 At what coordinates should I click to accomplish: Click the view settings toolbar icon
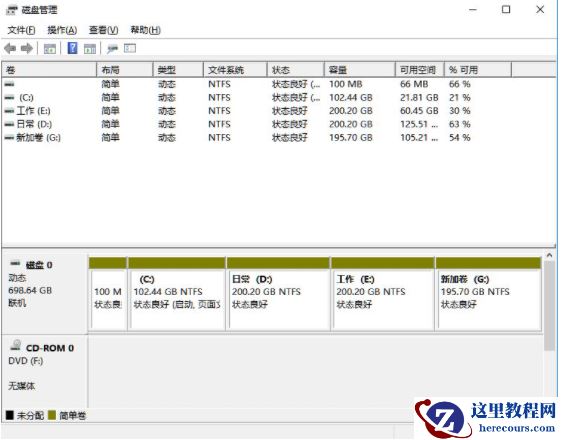coord(130,48)
